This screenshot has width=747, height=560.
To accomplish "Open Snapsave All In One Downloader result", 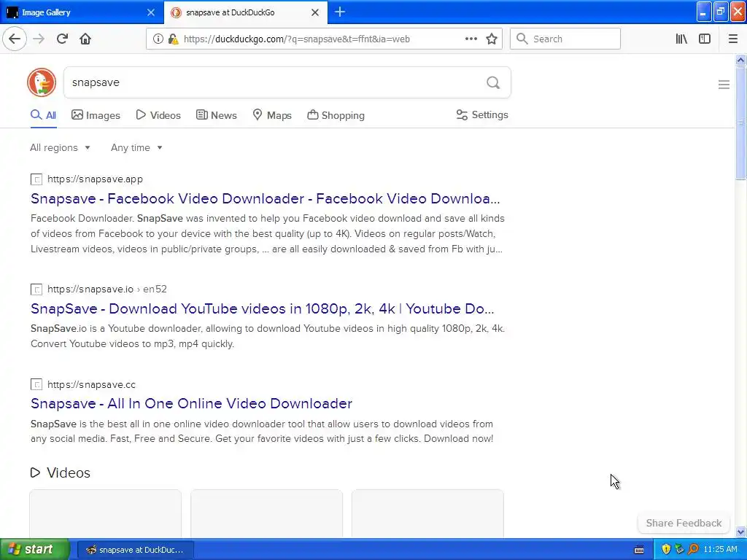I will pyautogui.click(x=192, y=403).
